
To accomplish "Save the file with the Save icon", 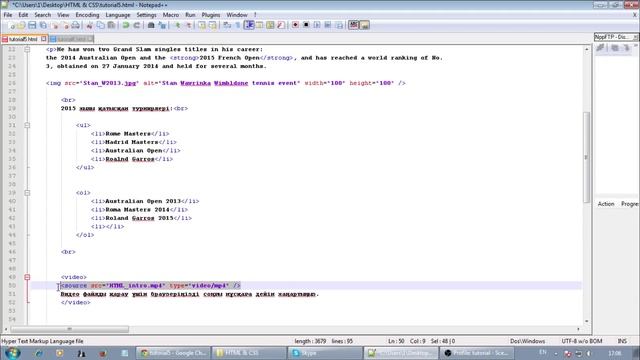I will (32, 25).
